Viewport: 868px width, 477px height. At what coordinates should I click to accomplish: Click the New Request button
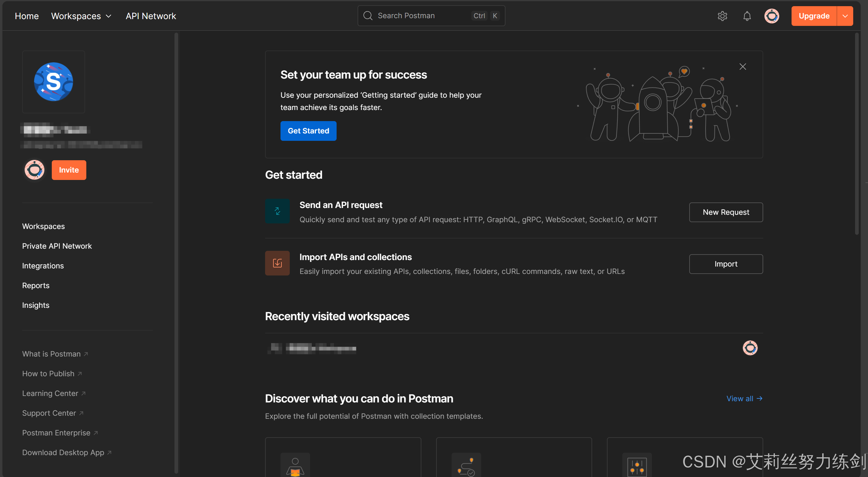tap(726, 212)
